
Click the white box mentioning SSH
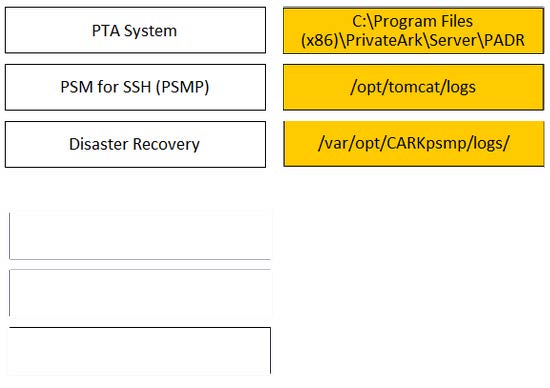135,87
